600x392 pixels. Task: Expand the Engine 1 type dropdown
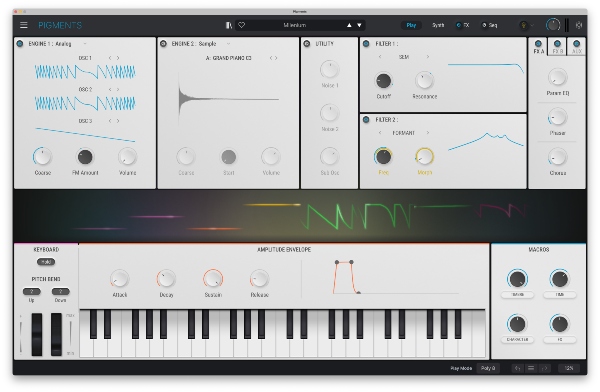coord(85,44)
